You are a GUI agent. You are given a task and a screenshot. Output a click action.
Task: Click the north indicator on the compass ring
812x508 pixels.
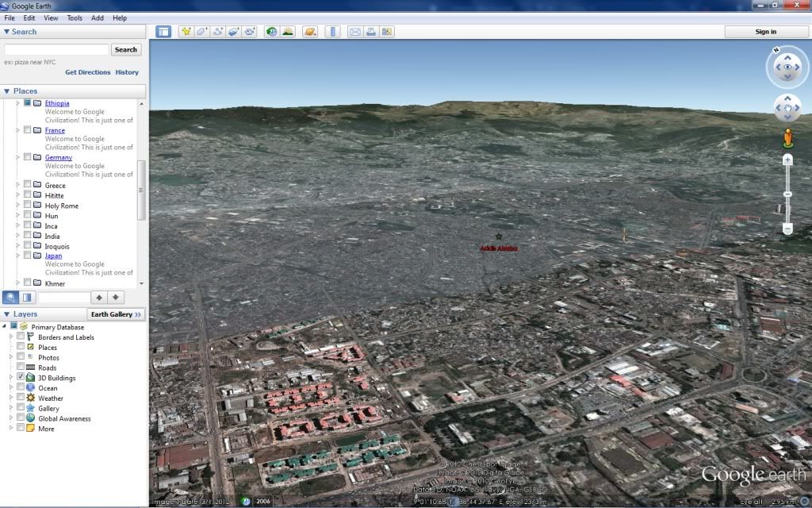point(776,50)
